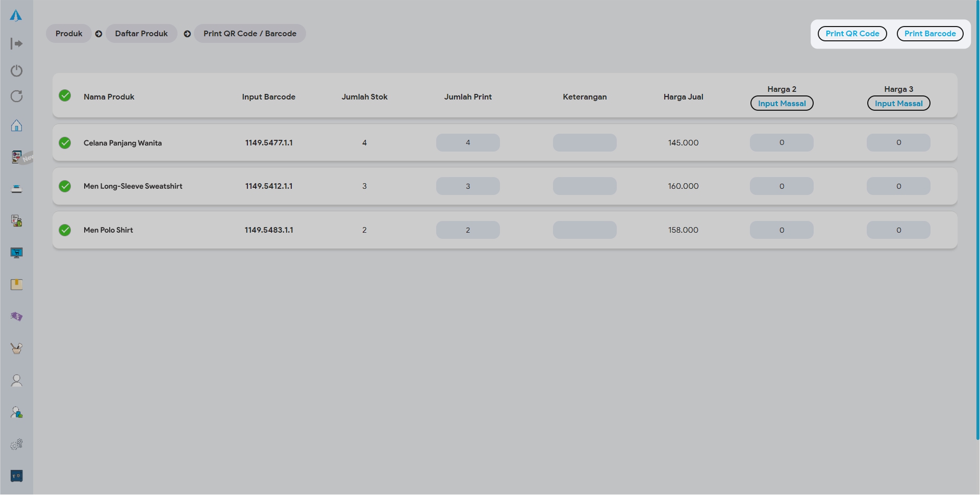Click the Print QR Code button
Screen dimensions: 980x495
(x=852, y=34)
